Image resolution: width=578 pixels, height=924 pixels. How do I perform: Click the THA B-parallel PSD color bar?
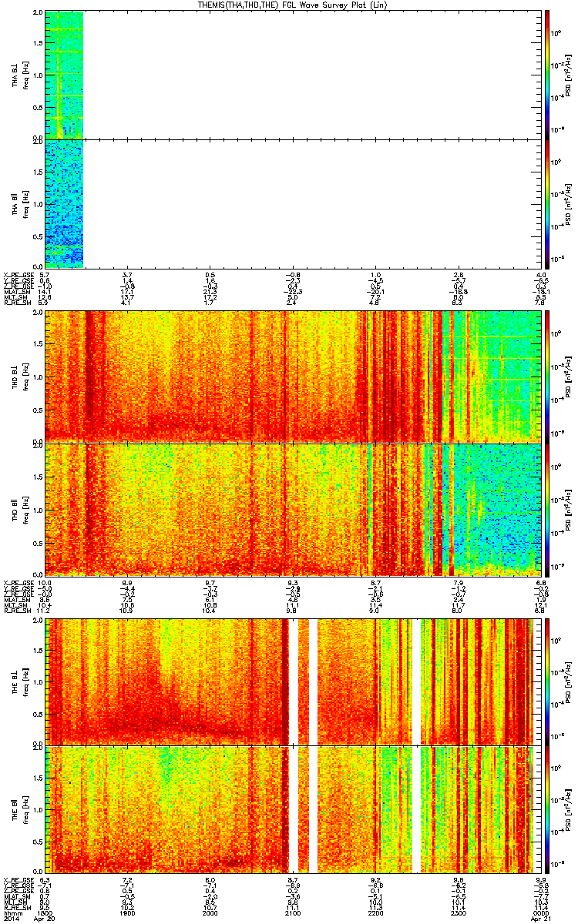point(547,203)
